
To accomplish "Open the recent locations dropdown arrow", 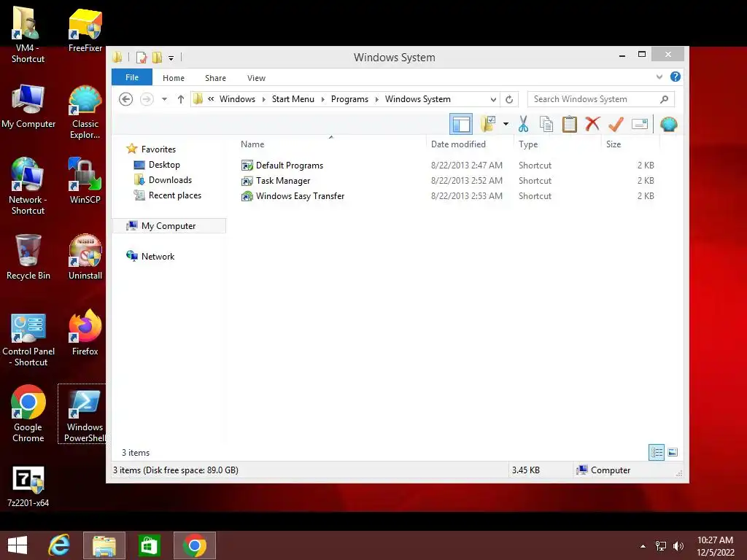I will (x=164, y=99).
